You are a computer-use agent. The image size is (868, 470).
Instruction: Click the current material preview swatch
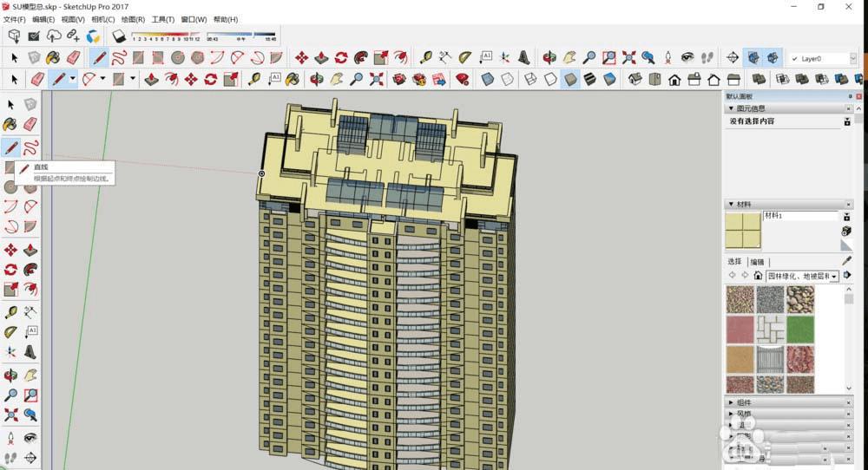(743, 231)
